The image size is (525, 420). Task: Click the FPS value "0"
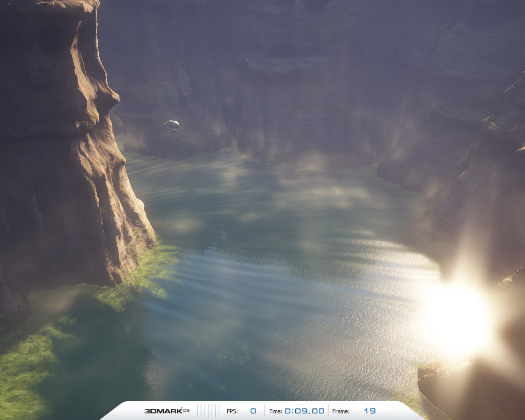253,411
